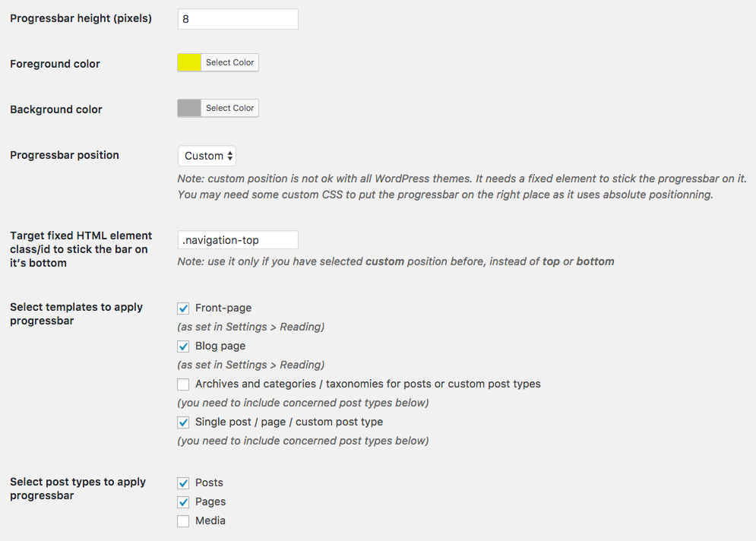The image size is (756, 541).
Task: Click Select Color button for Foreground color
Action: [x=229, y=63]
